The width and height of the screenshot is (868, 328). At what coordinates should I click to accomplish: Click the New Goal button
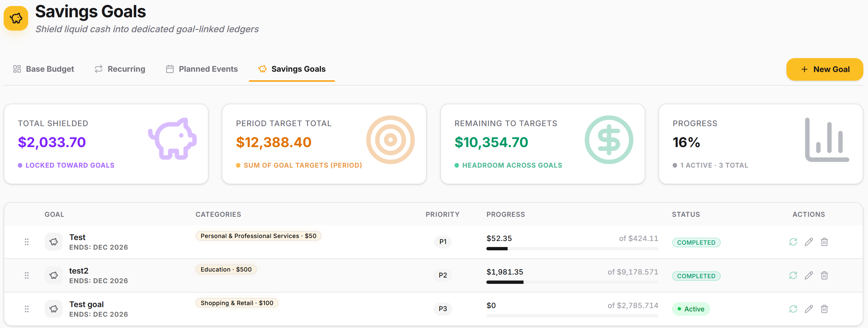[x=825, y=69]
